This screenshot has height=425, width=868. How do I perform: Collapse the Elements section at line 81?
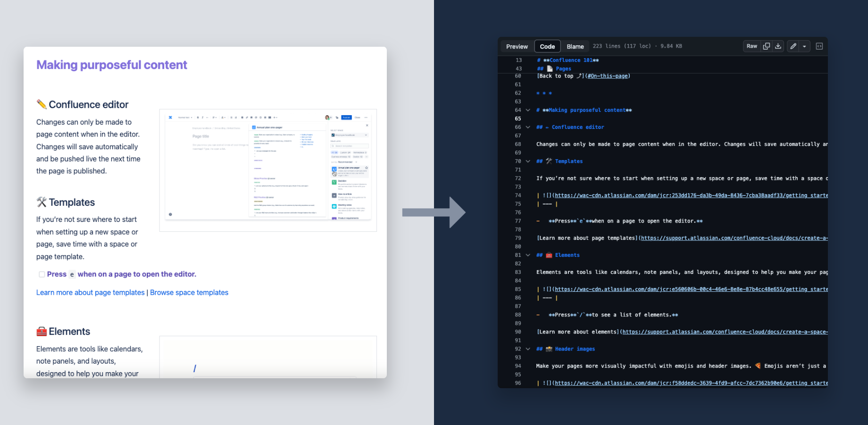[x=528, y=255]
